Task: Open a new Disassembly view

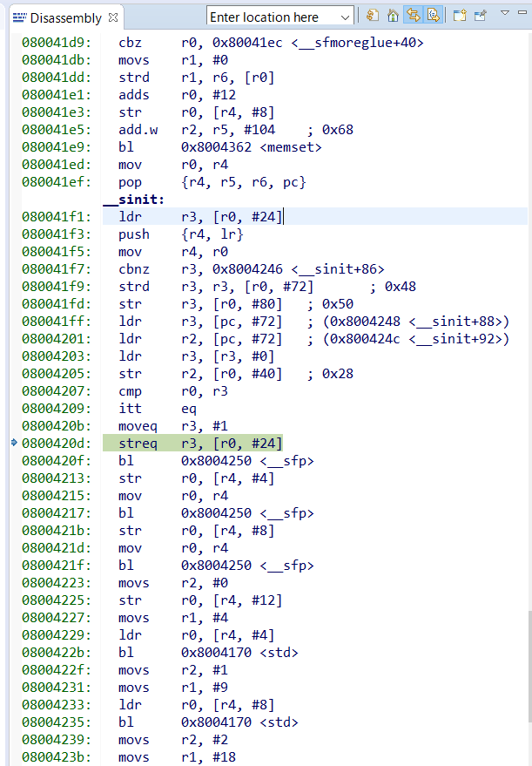Action: click(459, 16)
